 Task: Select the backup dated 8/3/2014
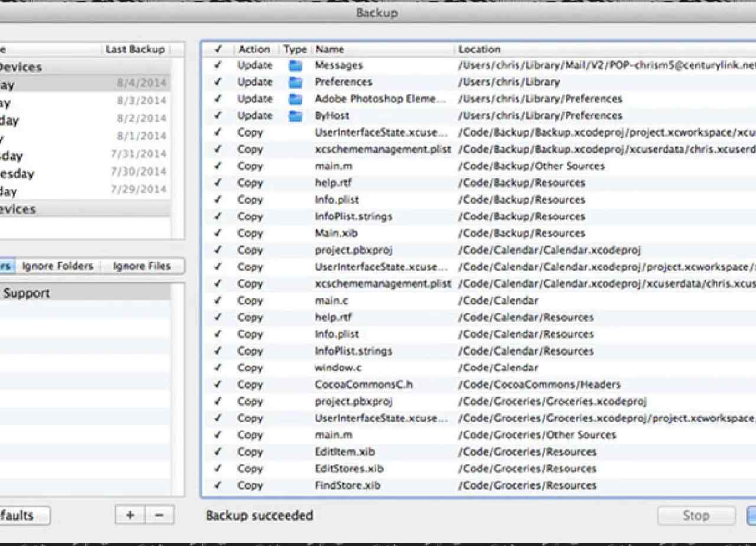142,101
